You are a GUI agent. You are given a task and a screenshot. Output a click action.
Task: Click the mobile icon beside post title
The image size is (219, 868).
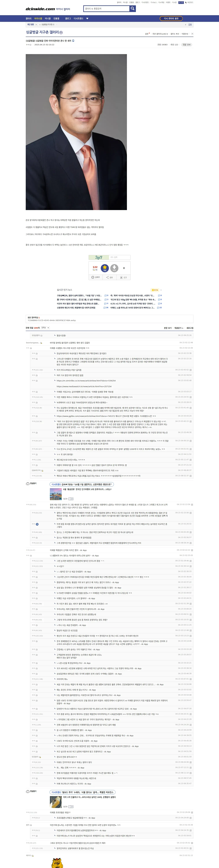73,41
